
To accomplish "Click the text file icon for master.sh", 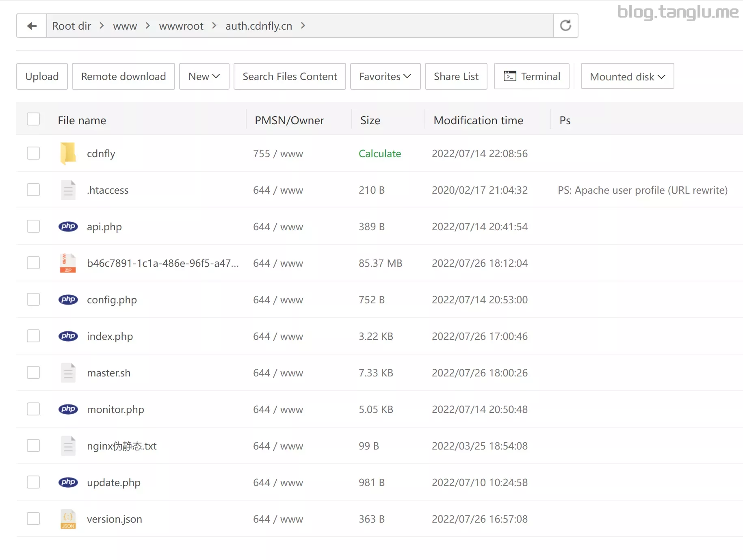I will [x=68, y=373].
